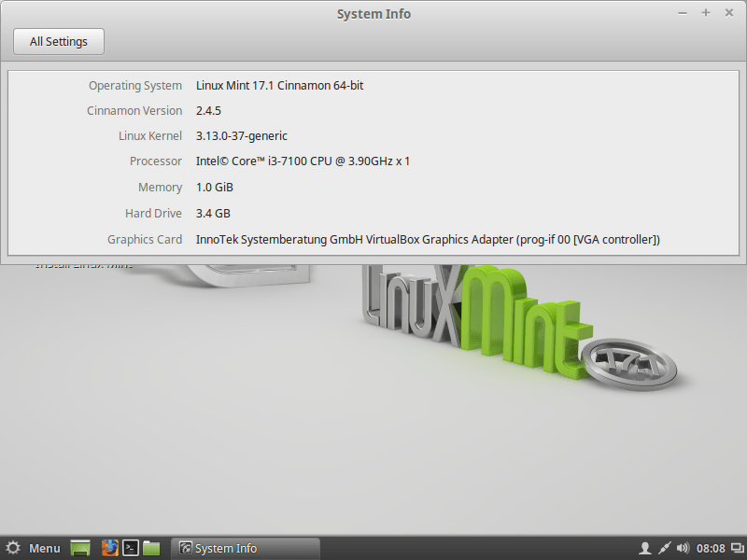Show desktop via green panel icon

click(x=80, y=548)
